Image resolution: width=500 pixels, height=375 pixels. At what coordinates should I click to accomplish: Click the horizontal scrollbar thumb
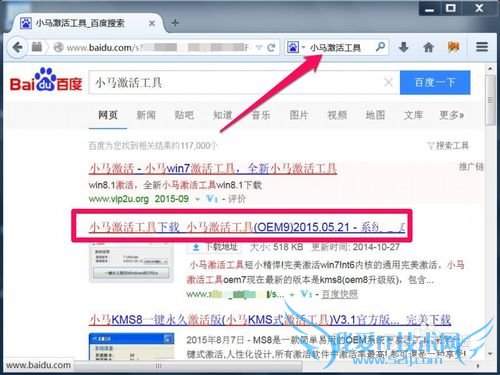coord(188,366)
